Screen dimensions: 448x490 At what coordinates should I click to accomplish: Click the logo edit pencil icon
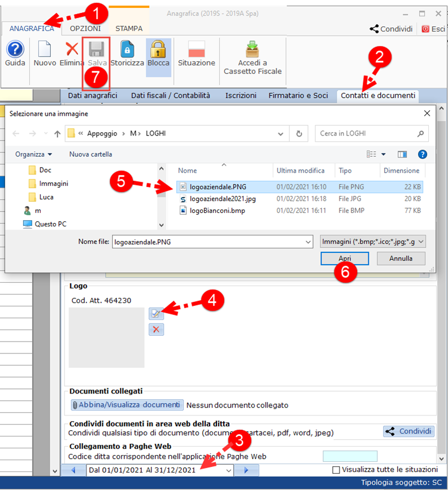(156, 313)
